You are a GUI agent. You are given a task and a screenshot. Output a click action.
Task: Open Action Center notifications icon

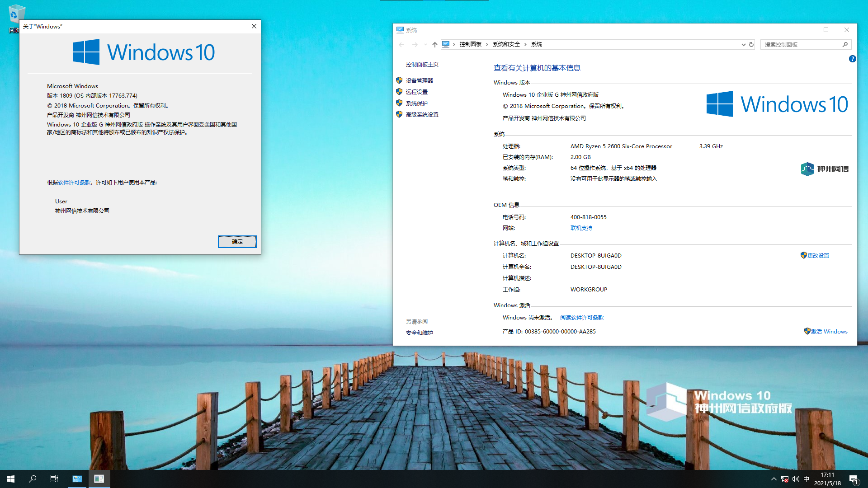(x=854, y=479)
